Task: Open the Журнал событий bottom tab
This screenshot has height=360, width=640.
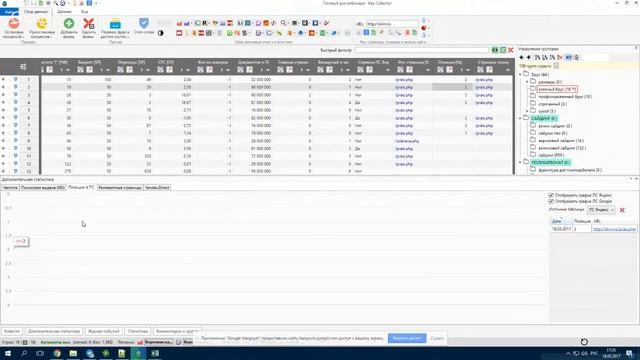Action: 104,331
